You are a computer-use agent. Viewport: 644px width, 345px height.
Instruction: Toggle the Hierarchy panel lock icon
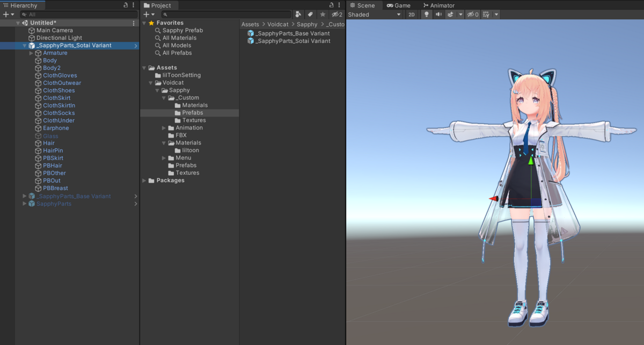126,5
